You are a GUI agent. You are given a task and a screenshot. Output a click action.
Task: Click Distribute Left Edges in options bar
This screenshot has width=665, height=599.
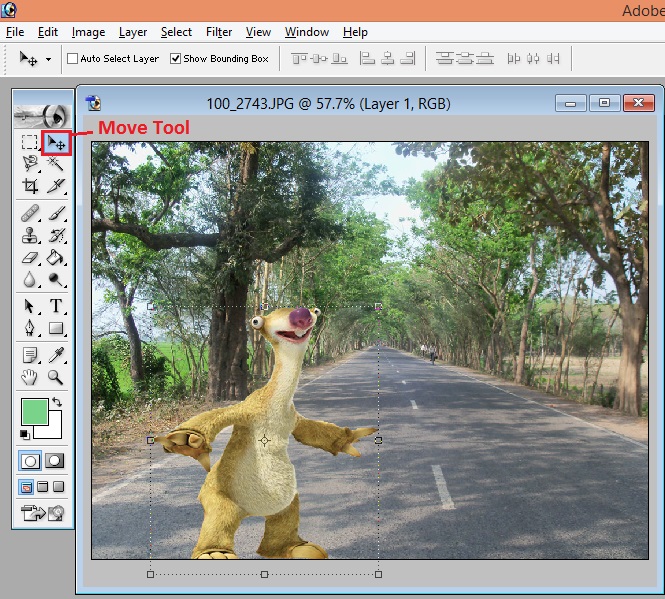pyautogui.click(x=513, y=59)
